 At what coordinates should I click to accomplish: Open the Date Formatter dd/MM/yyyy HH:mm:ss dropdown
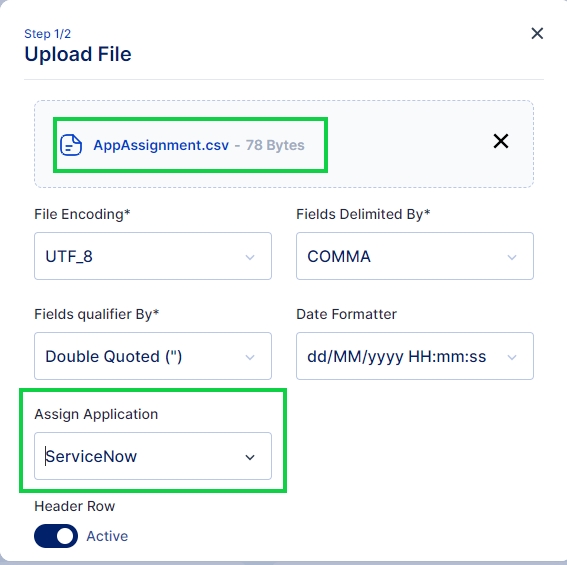tap(415, 356)
